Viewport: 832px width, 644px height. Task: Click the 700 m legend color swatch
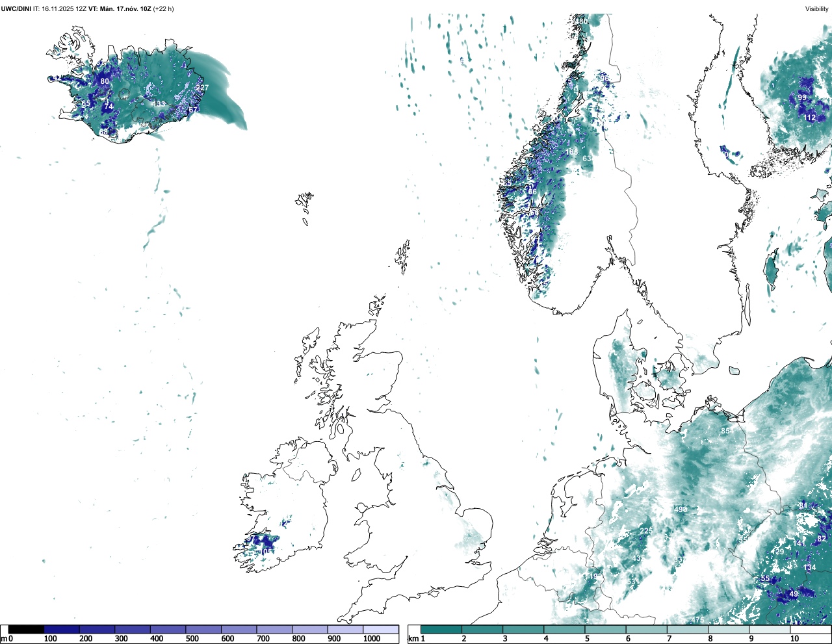coord(274,629)
